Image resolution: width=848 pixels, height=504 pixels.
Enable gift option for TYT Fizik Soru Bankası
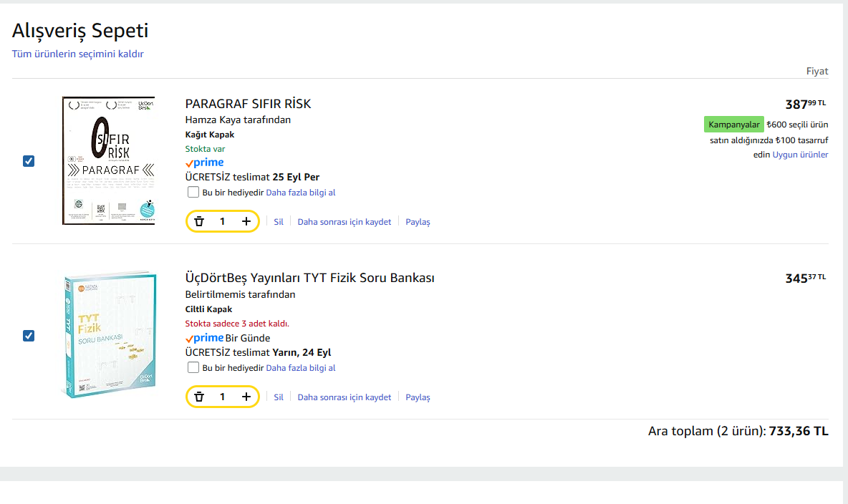[193, 368]
